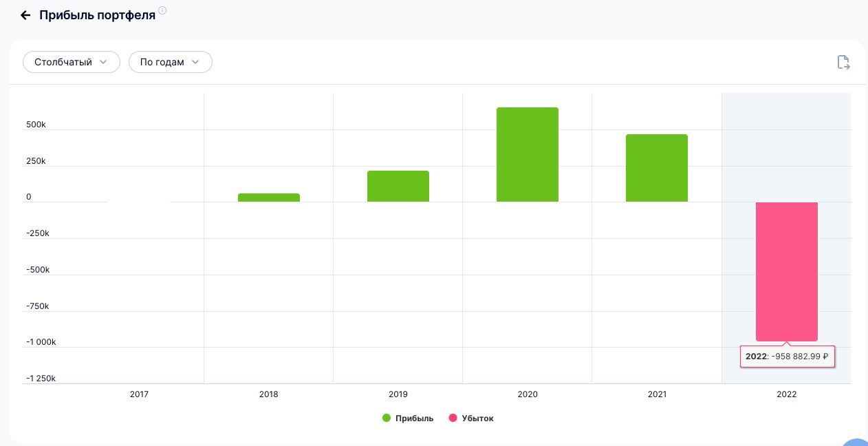Open the Столбчатый chart type dropdown

point(72,62)
